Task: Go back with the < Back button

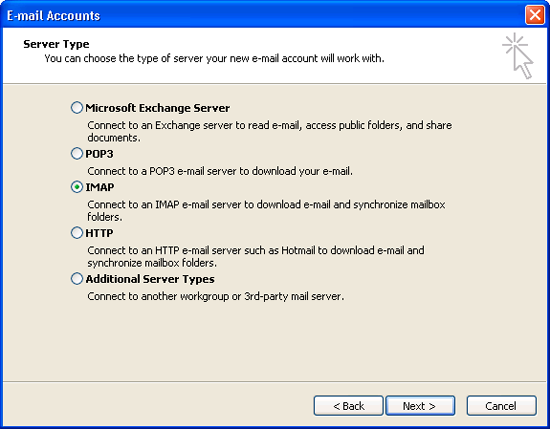Action: 348,406
